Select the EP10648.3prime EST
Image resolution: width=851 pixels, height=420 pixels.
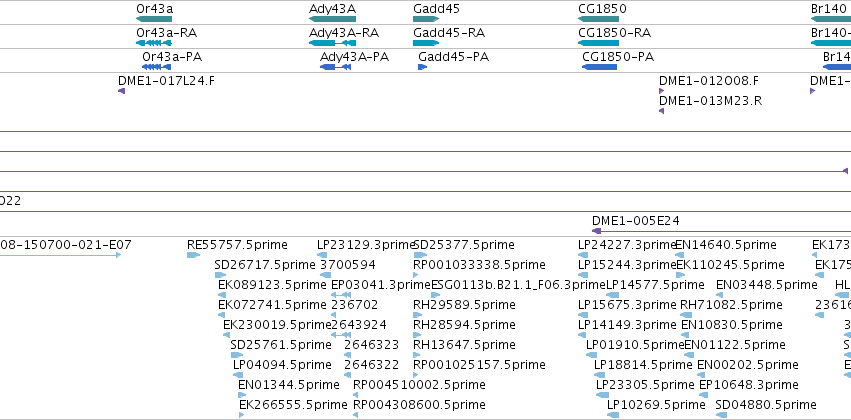point(703,396)
